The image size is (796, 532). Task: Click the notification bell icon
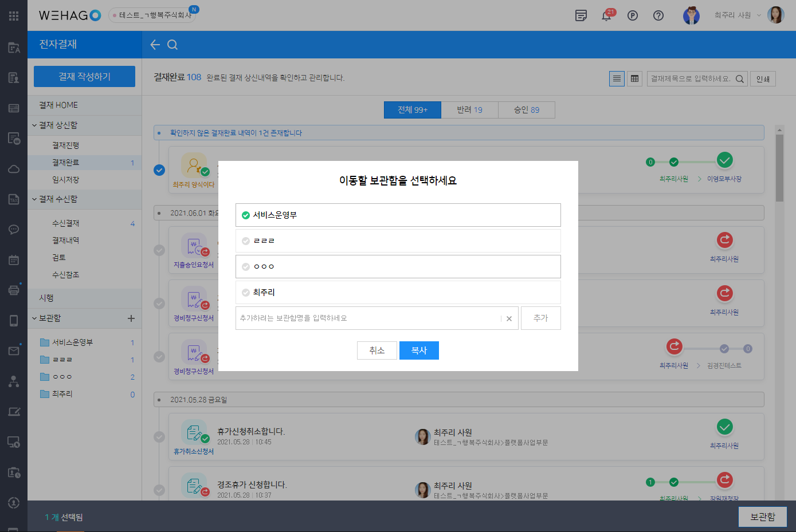(606, 16)
